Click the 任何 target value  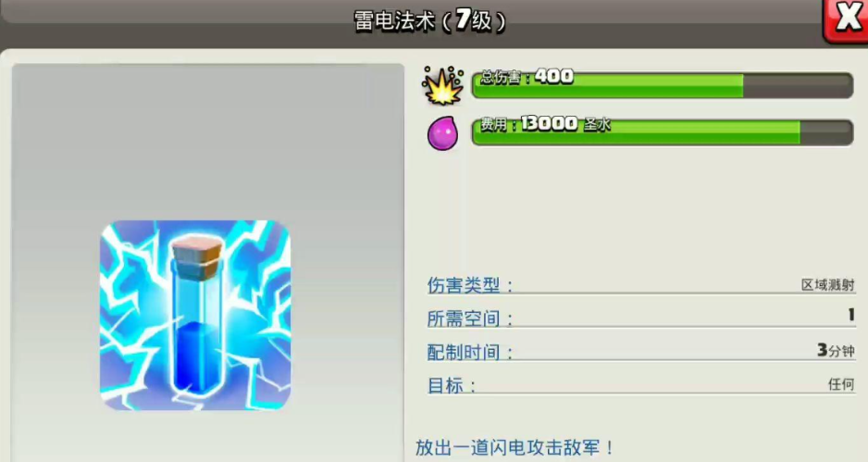pyautogui.click(x=841, y=384)
